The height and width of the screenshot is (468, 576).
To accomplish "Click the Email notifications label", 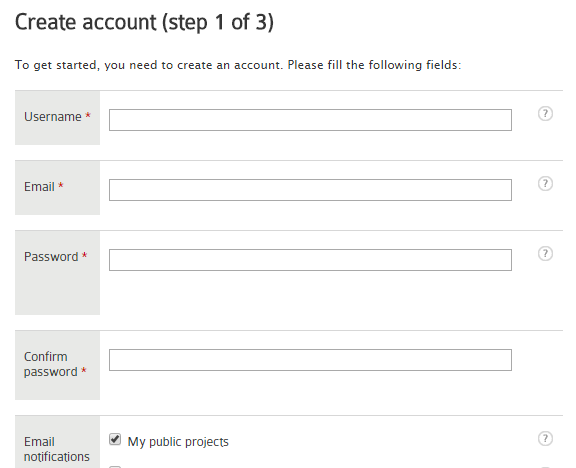I will coord(57,449).
